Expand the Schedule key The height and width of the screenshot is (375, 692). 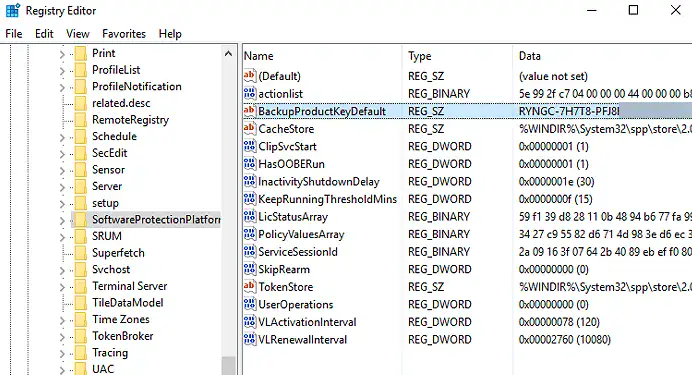click(x=62, y=137)
